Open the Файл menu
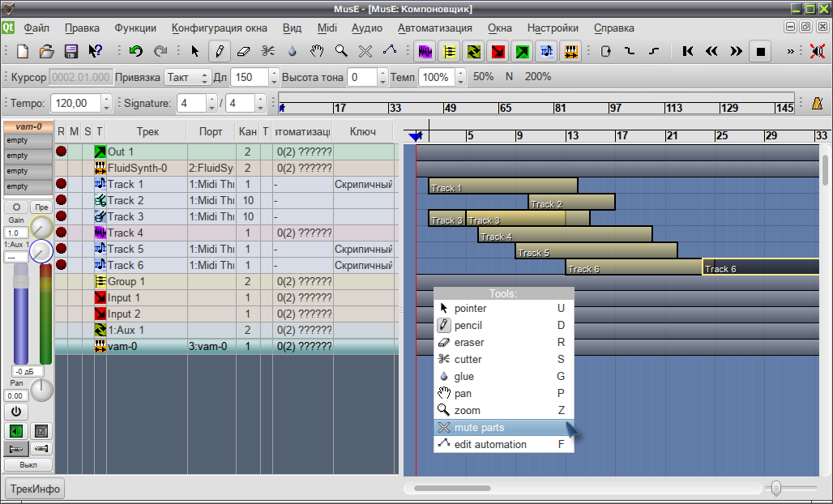 click(36, 28)
